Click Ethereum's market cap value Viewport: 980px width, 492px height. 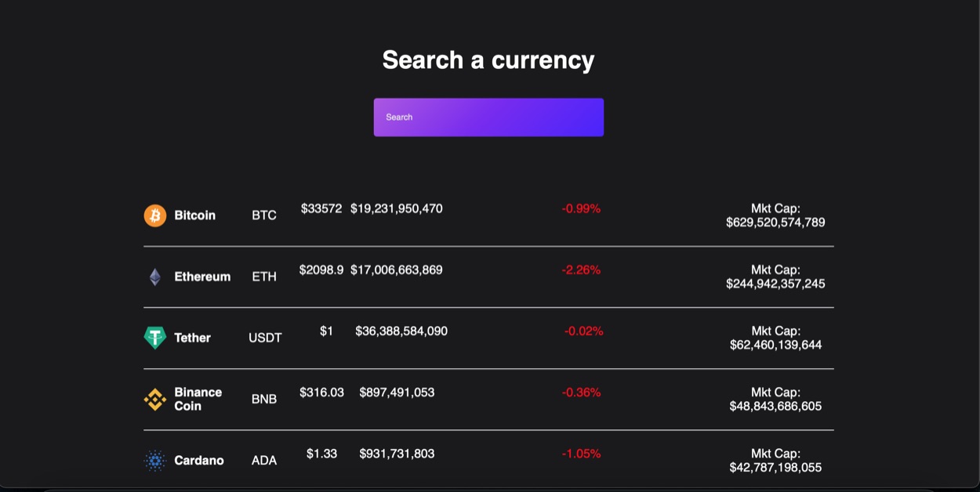(775, 284)
